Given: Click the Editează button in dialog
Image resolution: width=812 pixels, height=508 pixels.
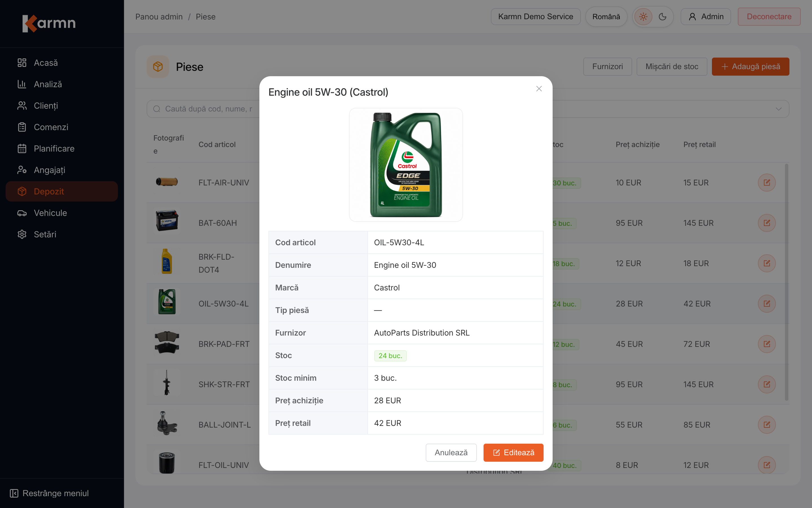Looking at the screenshot, I should click(x=513, y=453).
